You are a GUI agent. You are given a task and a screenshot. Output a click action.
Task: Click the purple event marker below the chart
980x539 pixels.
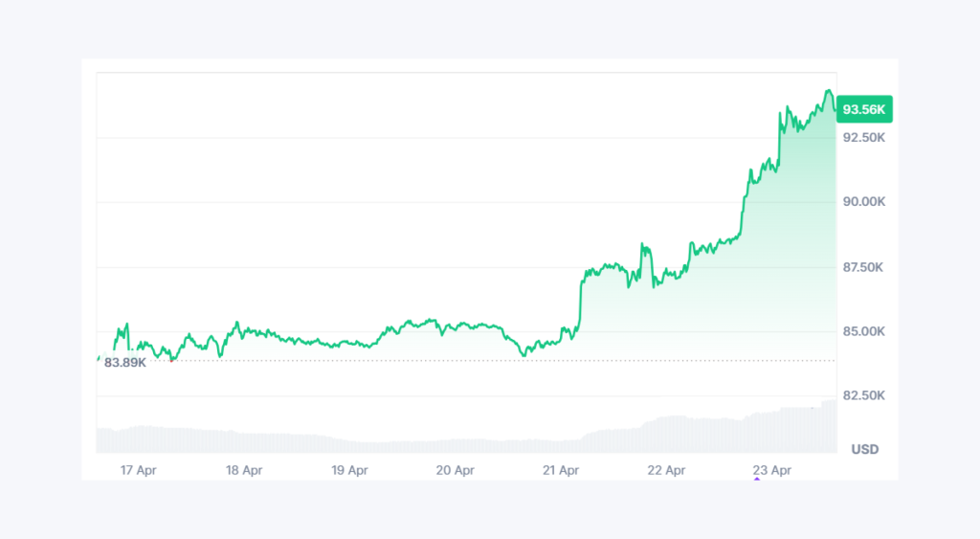point(757,479)
